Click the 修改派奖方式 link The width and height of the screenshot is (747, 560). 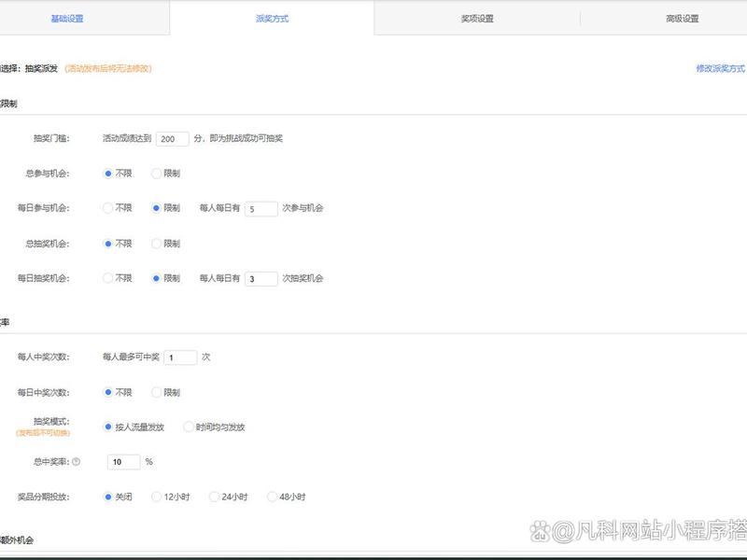(x=720, y=68)
